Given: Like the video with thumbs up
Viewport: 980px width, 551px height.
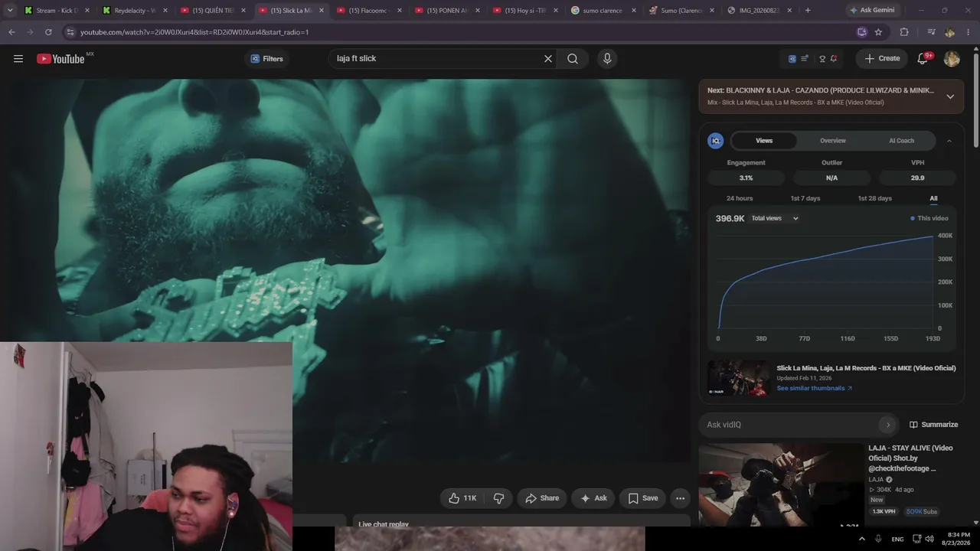Looking at the screenshot, I should point(462,498).
